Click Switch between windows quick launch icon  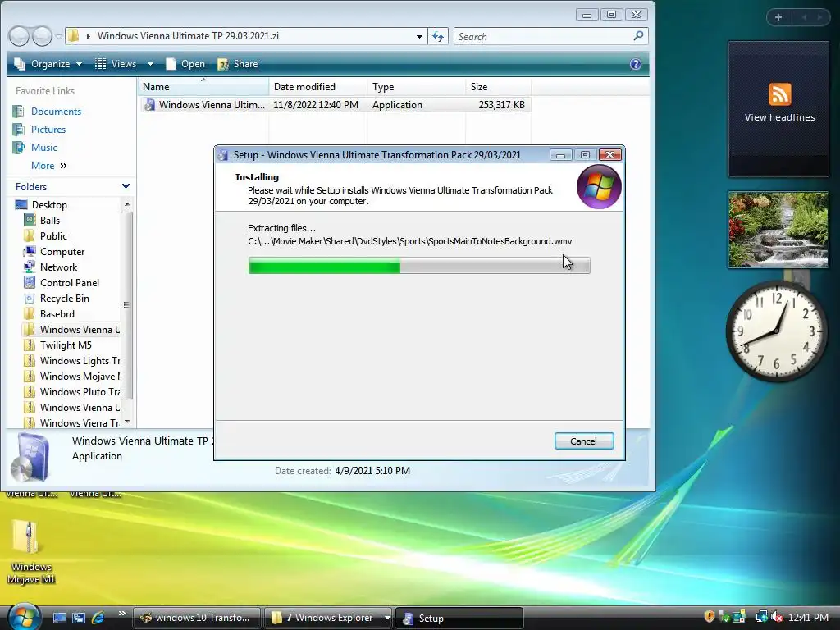79,618
